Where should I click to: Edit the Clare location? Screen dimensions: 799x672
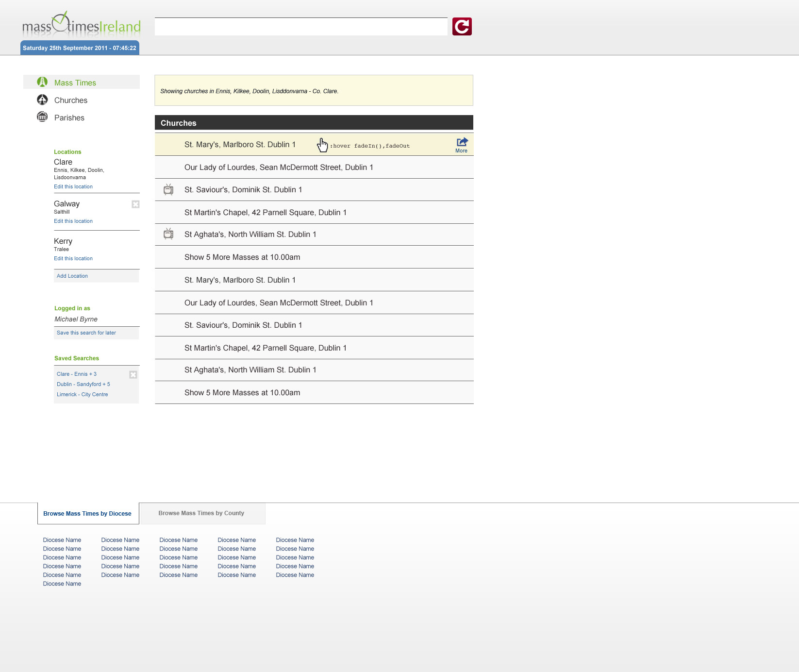point(73,187)
